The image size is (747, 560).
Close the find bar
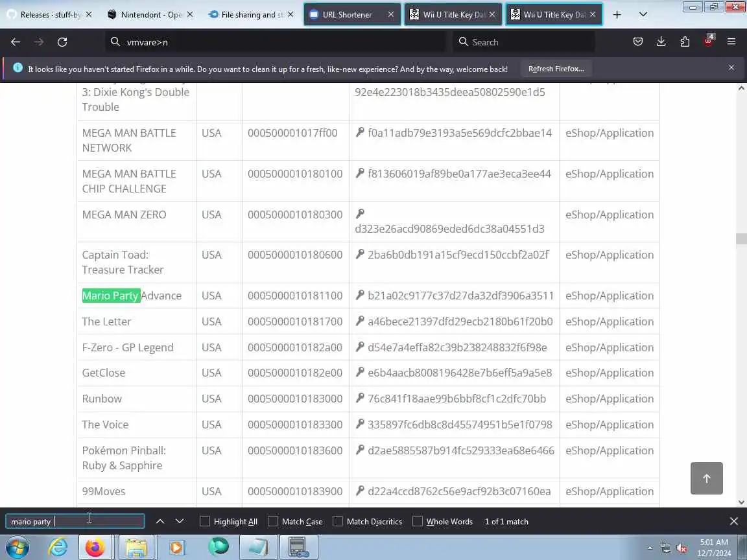(733, 521)
